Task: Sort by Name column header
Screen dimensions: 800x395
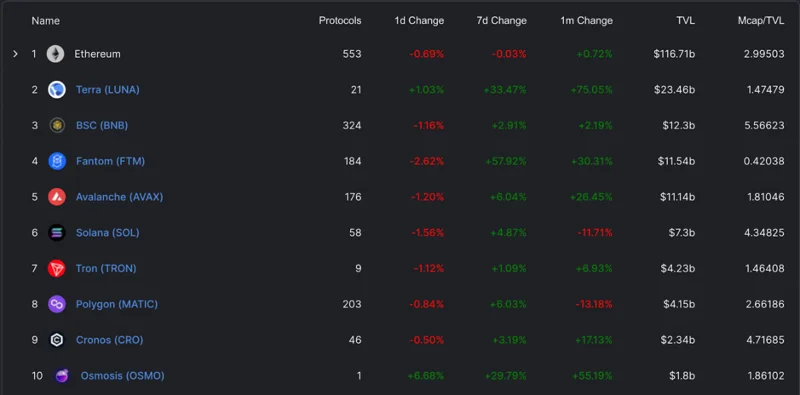Action: (x=45, y=21)
